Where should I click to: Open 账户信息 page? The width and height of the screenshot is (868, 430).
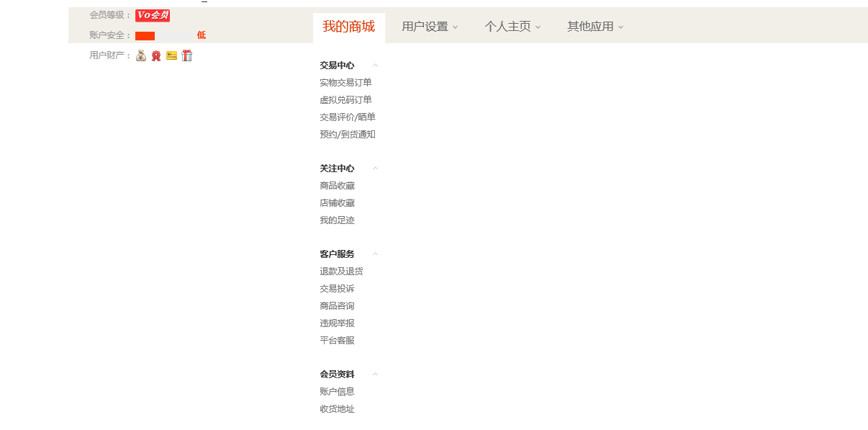click(338, 392)
